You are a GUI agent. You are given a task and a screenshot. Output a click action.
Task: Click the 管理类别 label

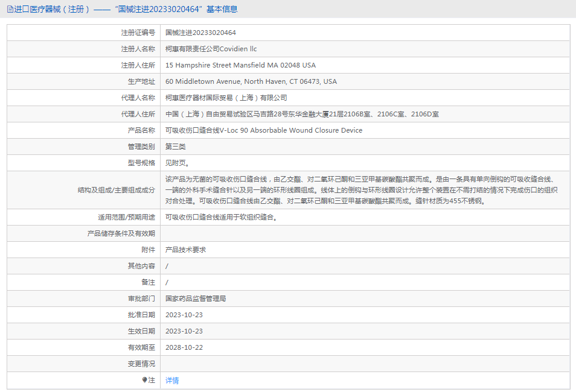(141, 147)
